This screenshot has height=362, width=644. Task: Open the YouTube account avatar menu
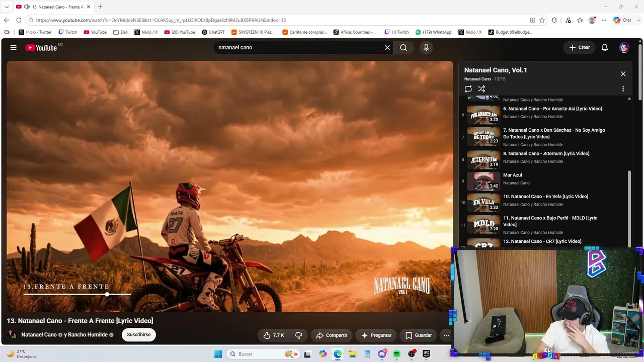[x=624, y=48]
